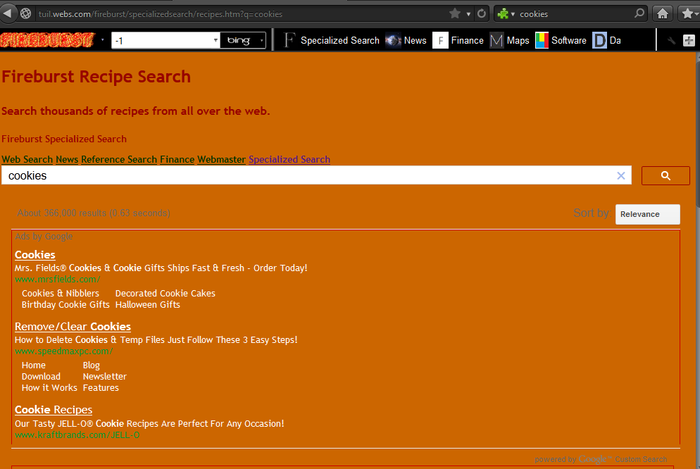The image size is (700, 469).
Task: Click the Maps M icon
Action: [x=496, y=41]
